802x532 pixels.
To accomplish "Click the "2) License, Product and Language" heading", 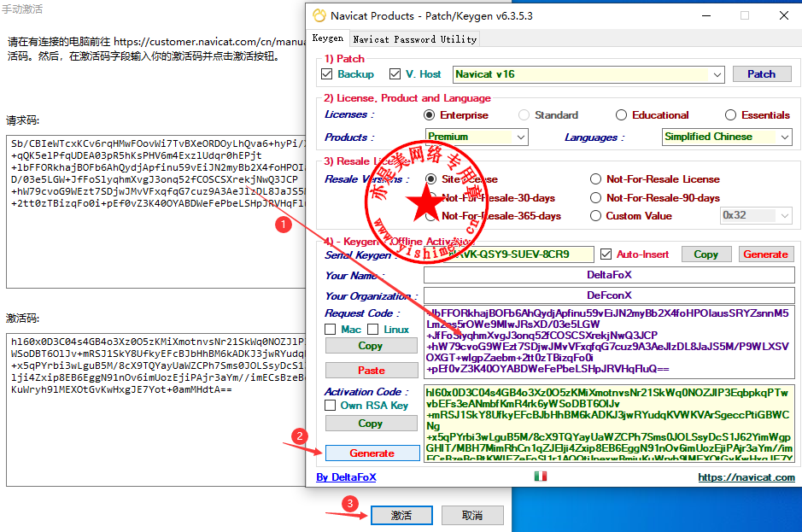I will (407, 98).
